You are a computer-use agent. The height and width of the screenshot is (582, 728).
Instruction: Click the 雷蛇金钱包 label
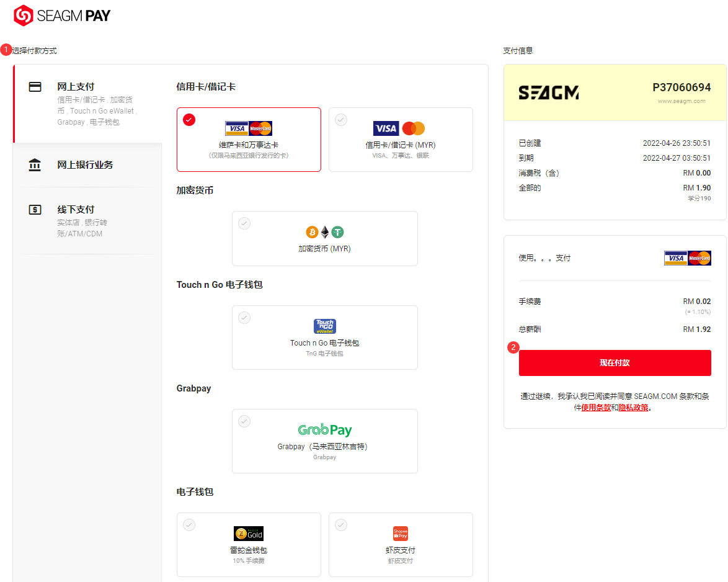pos(249,550)
